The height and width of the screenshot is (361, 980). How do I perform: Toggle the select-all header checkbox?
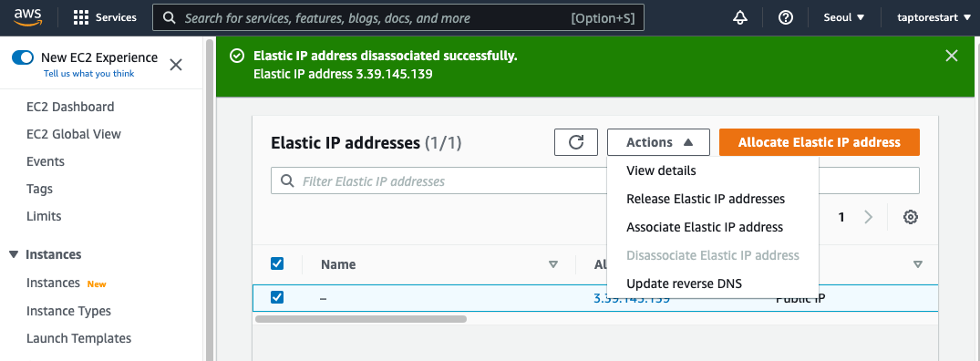click(x=277, y=263)
